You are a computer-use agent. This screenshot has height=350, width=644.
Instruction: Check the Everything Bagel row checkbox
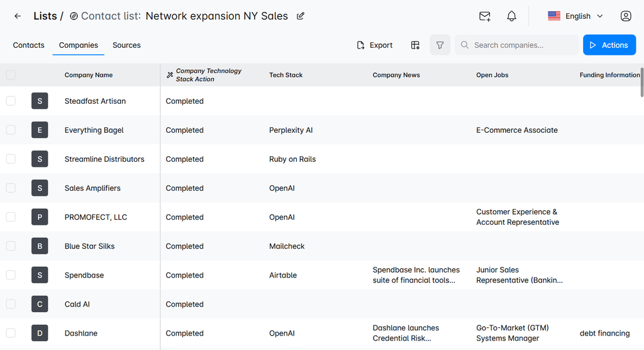coord(11,130)
